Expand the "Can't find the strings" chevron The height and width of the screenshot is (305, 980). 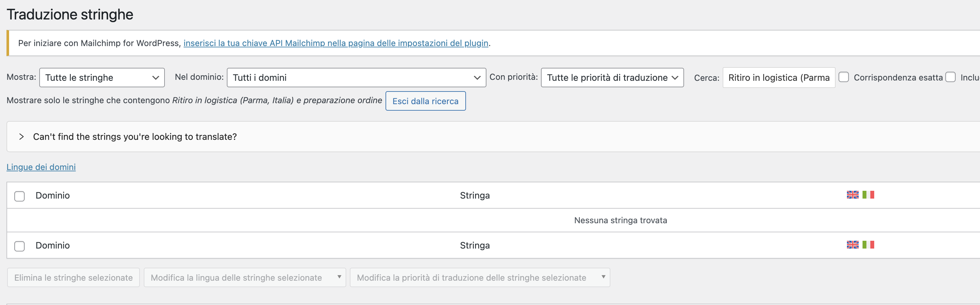pos(22,137)
